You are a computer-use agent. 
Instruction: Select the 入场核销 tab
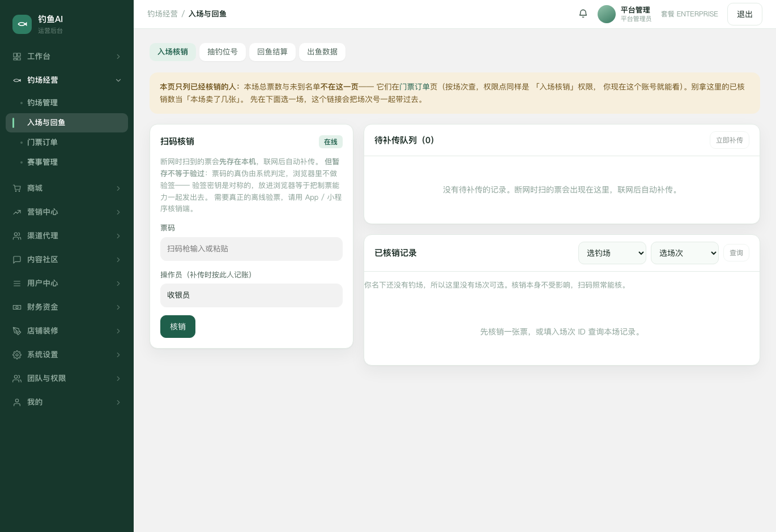(173, 52)
